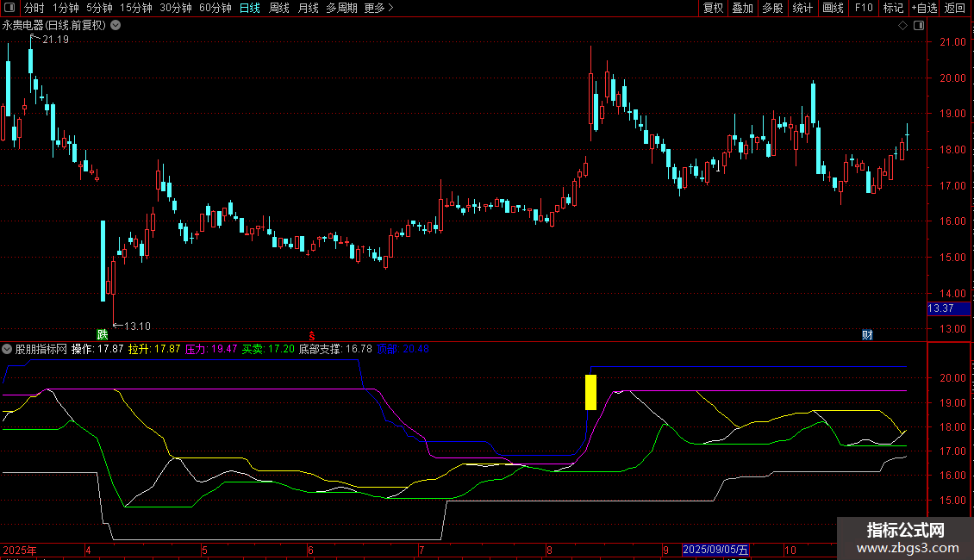Expand the 永贵电器 chart title dropdown
The height and width of the screenshot is (560, 974).
[116, 26]
